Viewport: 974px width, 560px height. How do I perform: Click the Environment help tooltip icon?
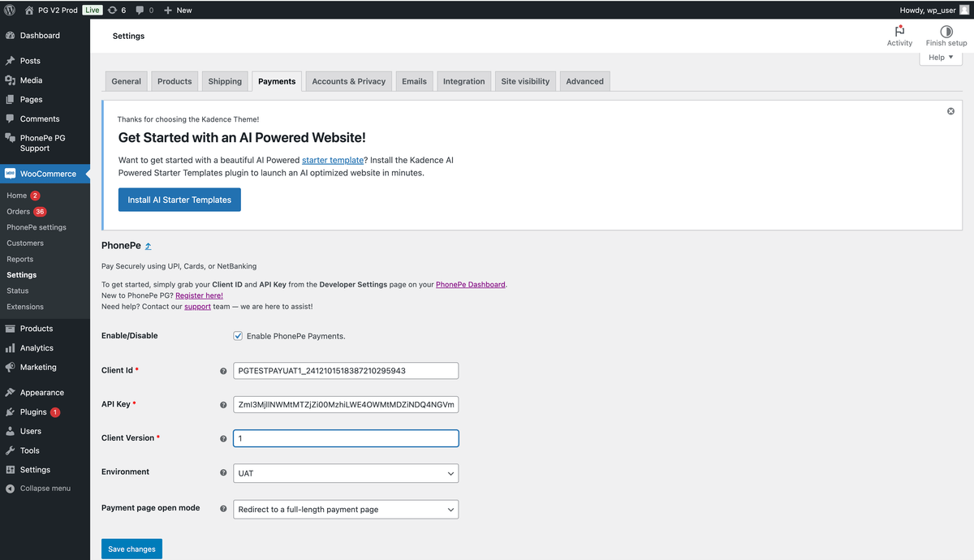point(223,472)
